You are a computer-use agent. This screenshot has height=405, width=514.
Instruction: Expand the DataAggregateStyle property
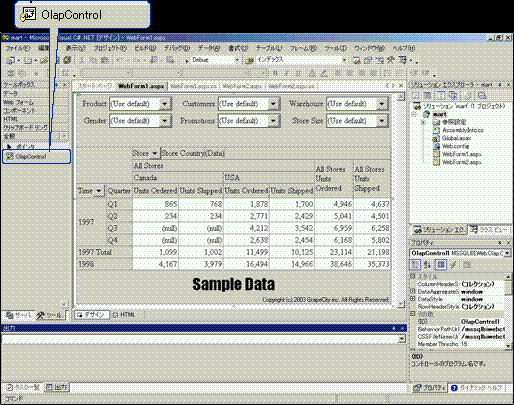point(412,291)
